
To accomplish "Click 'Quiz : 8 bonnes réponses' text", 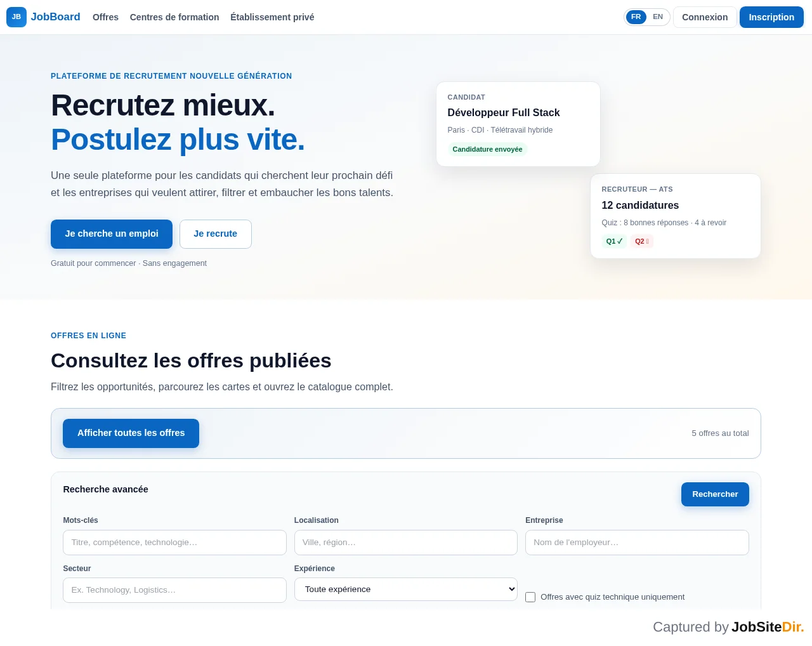I will click(645, 223).
